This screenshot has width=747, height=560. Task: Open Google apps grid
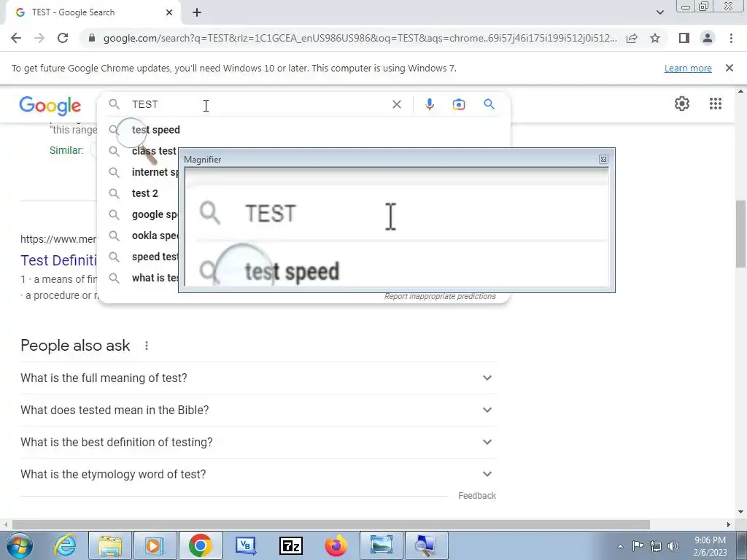(715, 104)
